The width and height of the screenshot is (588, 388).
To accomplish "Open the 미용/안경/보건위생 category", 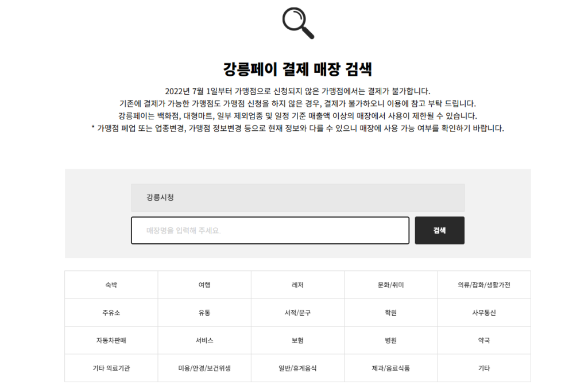I will click(x=204, y=368).
